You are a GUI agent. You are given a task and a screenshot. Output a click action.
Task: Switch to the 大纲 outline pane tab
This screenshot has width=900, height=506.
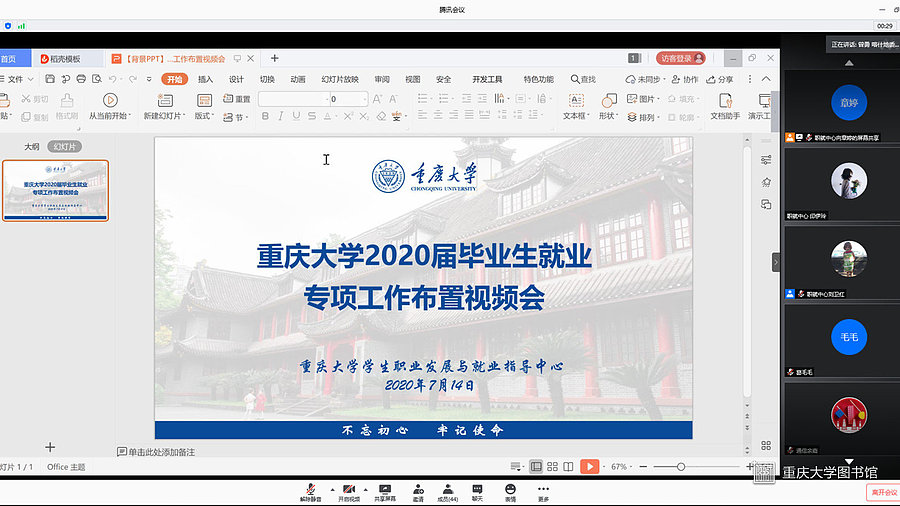coord(32,147)
